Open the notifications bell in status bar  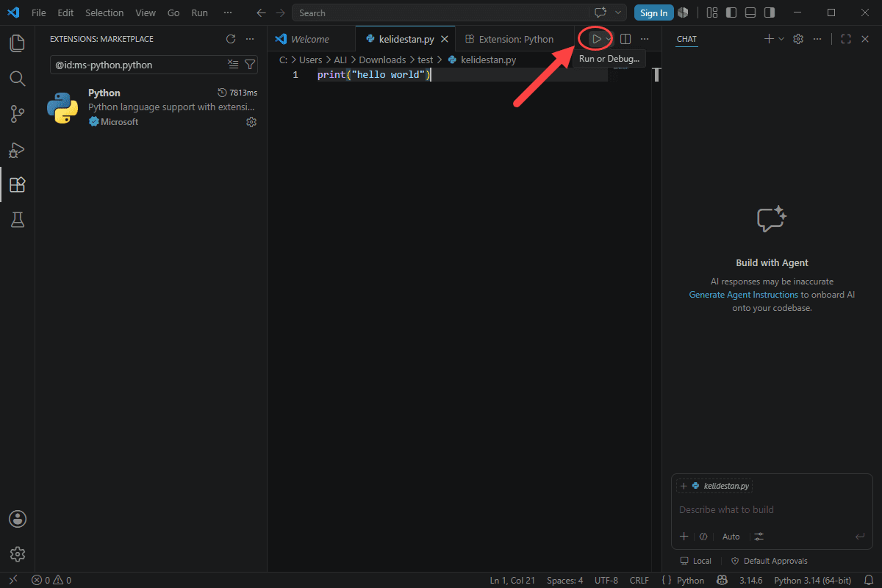point(868,581)
